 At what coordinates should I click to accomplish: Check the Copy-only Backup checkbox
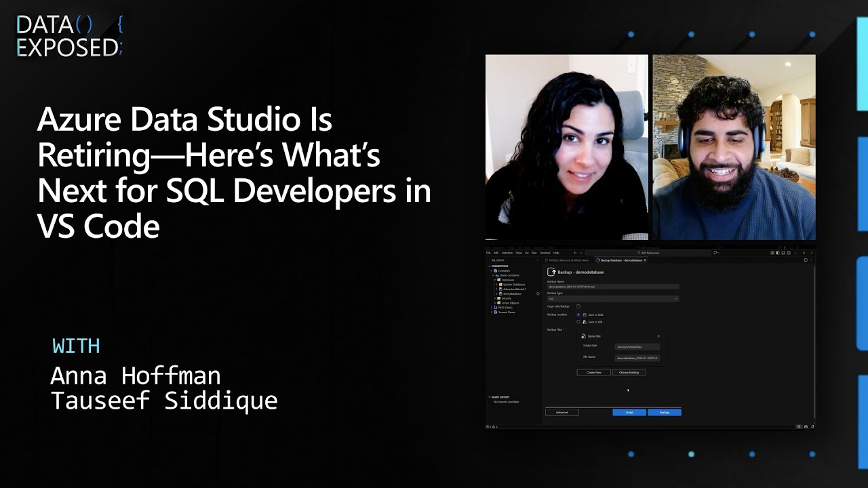(578, 306)
